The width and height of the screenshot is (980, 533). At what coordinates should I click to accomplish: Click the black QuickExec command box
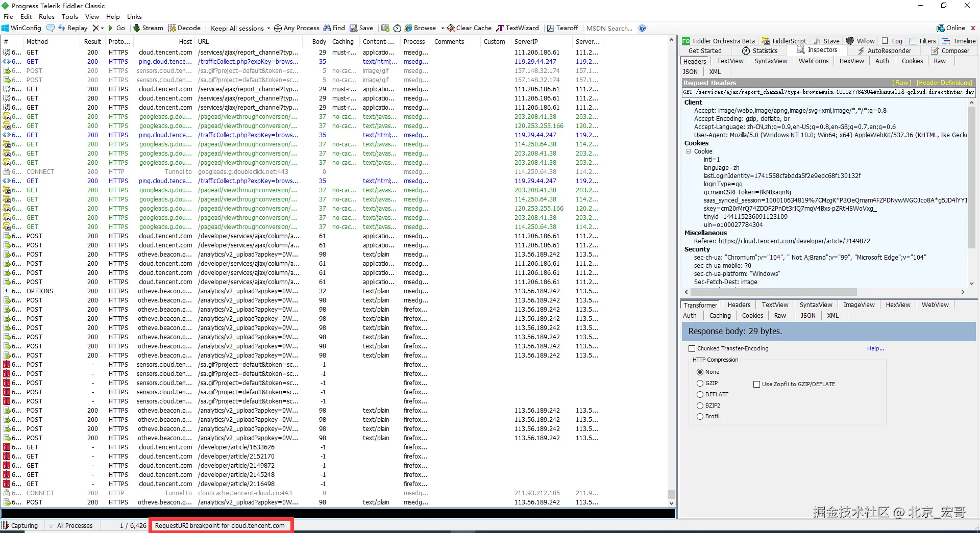338,514
